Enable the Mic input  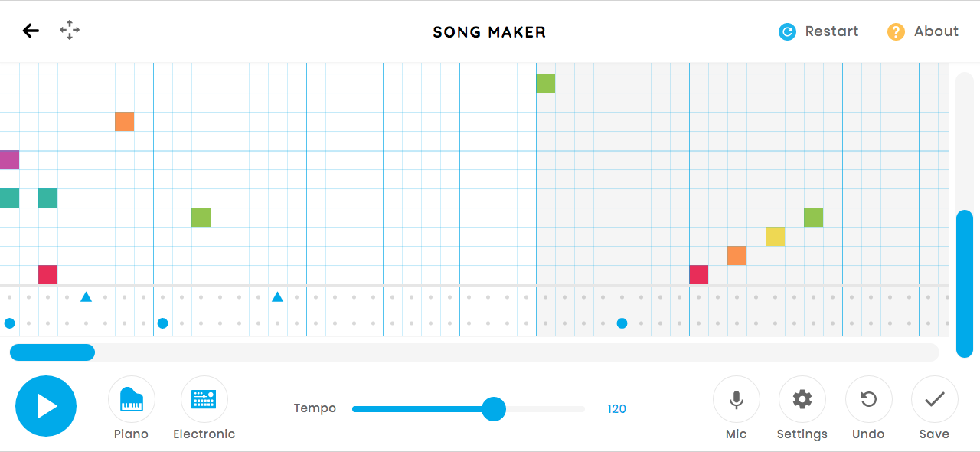pyautogui.click(x=736, y=399)
